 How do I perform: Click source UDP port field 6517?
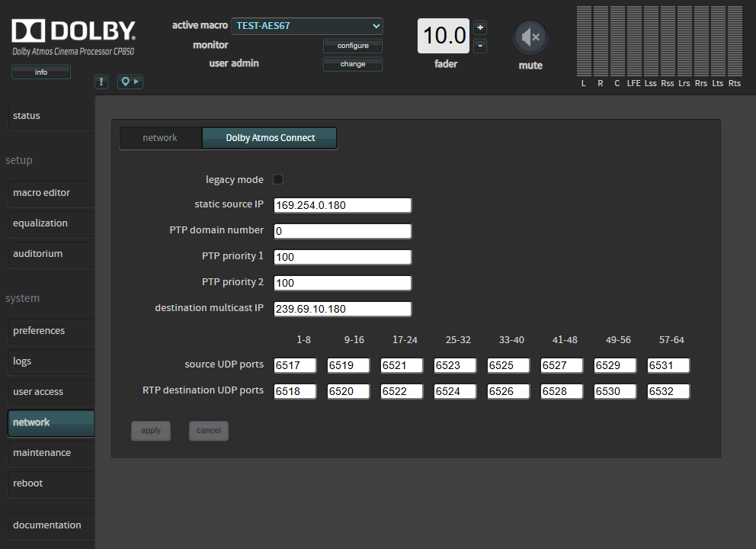pyautogui.click(x=295, y=366)
